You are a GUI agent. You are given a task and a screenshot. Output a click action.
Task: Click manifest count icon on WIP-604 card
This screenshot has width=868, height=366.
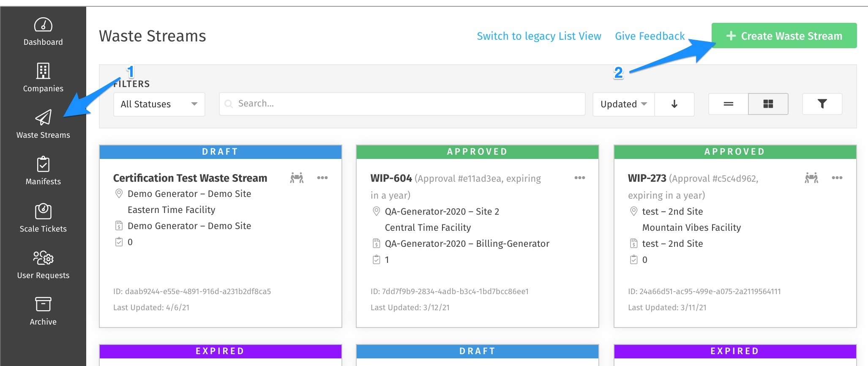tap(376, 259)
